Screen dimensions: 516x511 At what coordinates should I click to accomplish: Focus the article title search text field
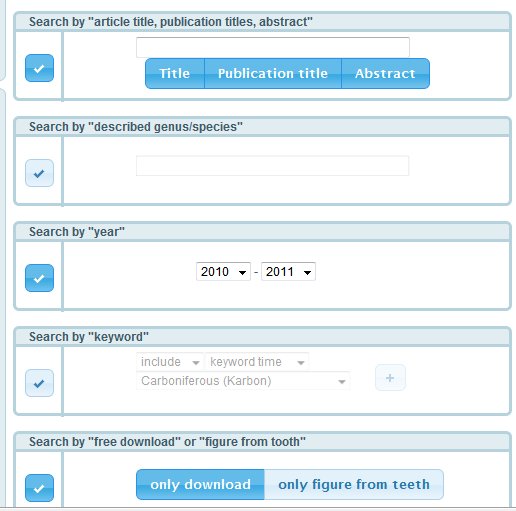click(x=273, y=47)
